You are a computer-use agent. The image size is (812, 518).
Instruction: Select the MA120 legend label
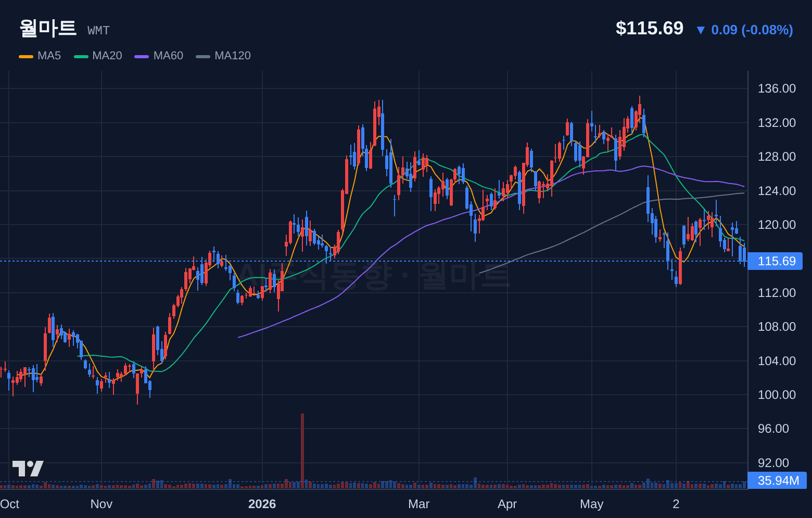pyautogui.click(x=233, y=56)
